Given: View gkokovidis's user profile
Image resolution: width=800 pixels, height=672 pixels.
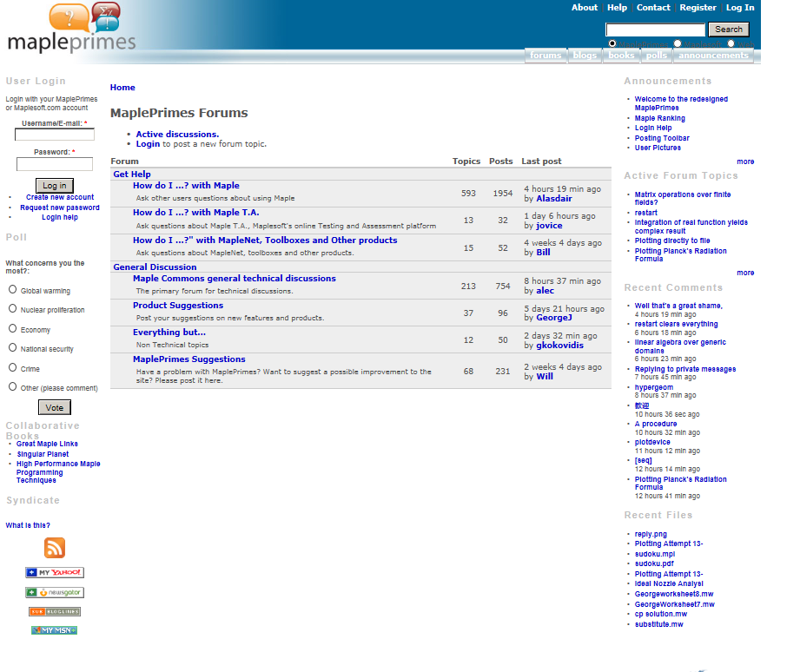Looking at the screenshot, I should point(559,346).
